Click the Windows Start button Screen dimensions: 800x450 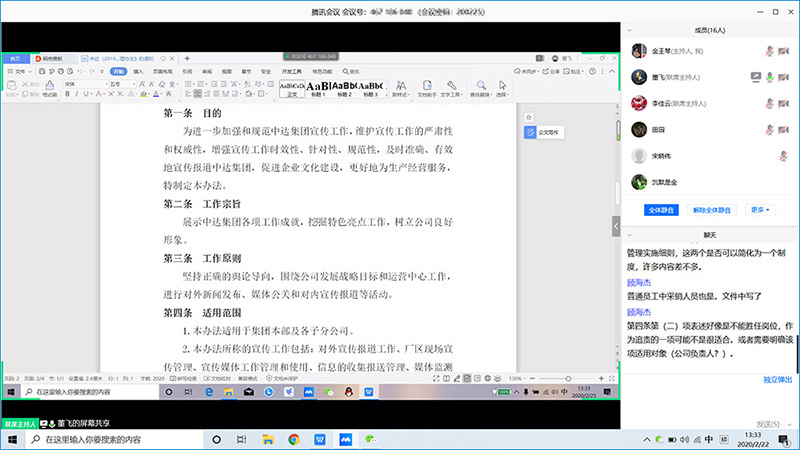click(12, 439)
